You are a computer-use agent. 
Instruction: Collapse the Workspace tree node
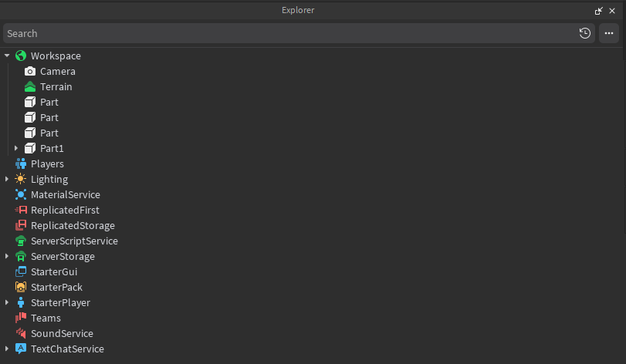click(7, 56)
